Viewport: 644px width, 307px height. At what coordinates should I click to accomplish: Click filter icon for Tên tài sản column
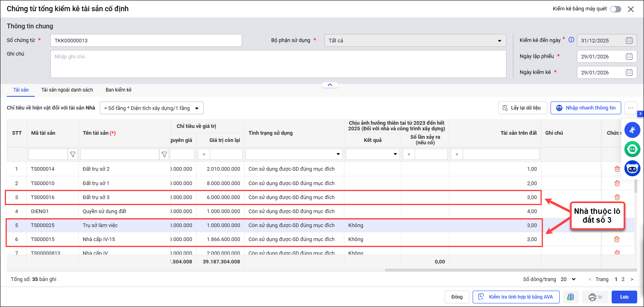[x=164, y=154]
